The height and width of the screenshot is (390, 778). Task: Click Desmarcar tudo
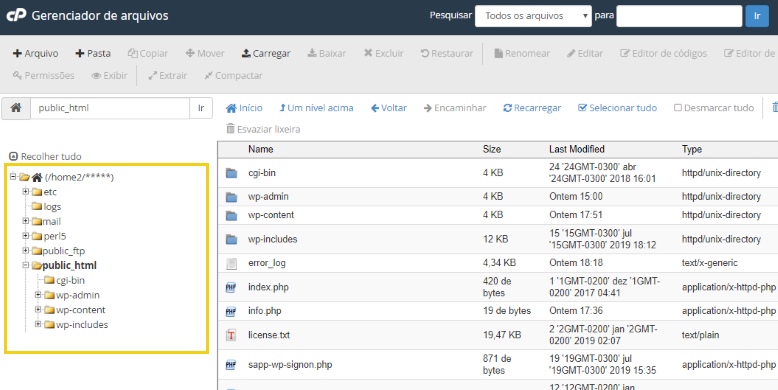click(x=713, y=108)
